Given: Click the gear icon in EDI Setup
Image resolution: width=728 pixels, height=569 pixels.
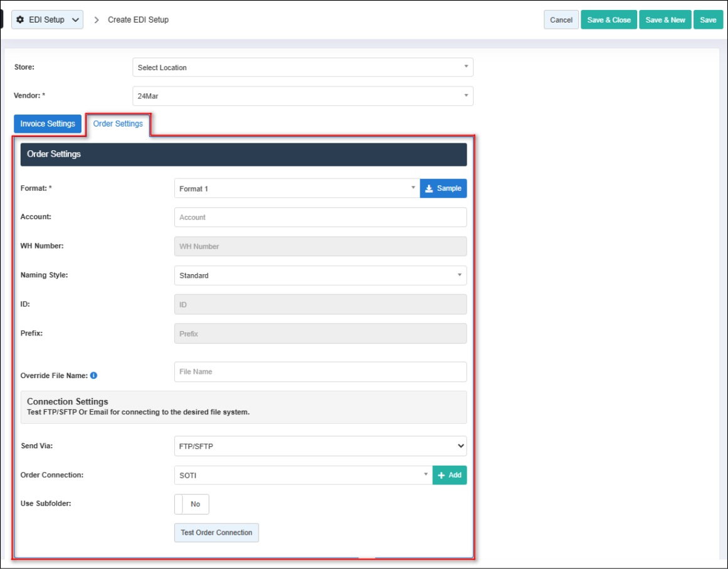Looking at the screenshot, I should (x=20, y=20).
